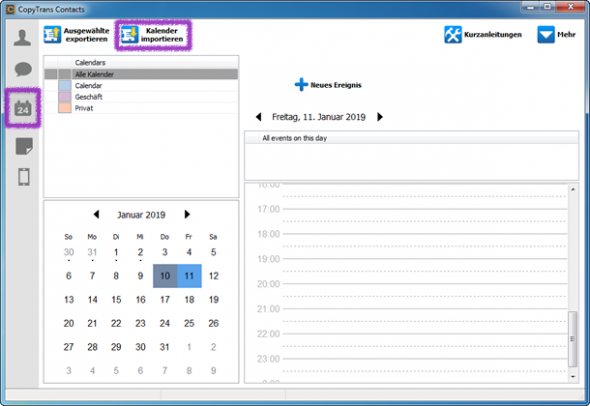Open the Calendar sidebar section
590x406 pixels.
pos(23,108)
